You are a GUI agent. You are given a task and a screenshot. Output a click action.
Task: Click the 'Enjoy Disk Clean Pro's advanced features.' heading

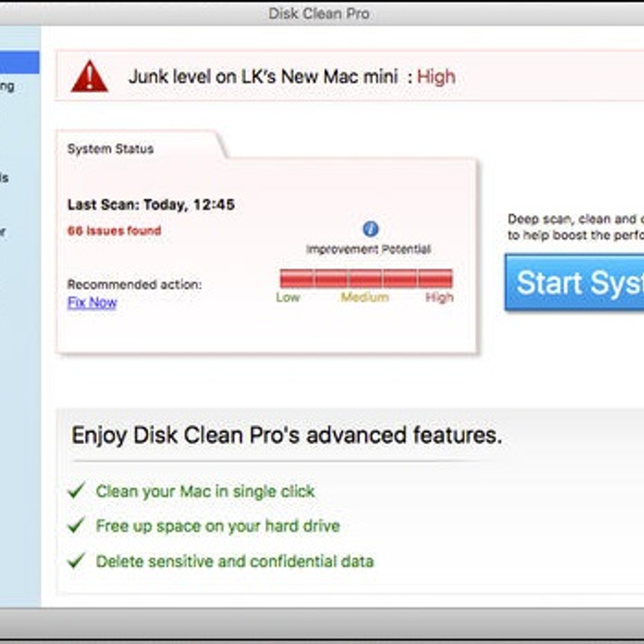(x=287, y=435)
